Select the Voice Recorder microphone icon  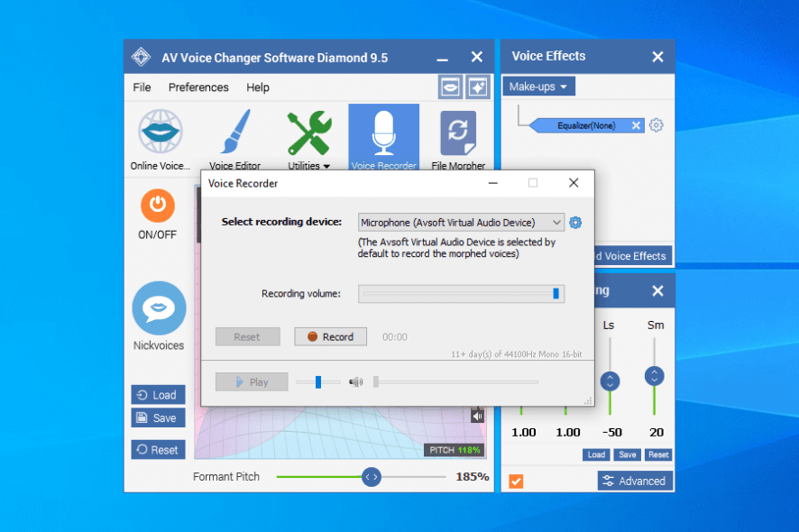point(383,133)
